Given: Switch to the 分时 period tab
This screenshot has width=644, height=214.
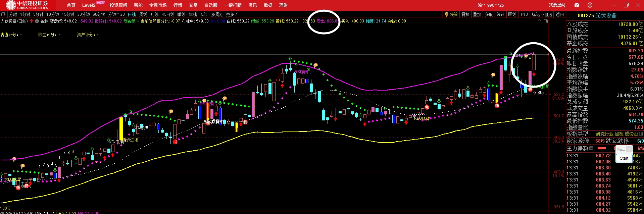Looking at the screenshot, I should pyautogui.click(x=13, y=14).
